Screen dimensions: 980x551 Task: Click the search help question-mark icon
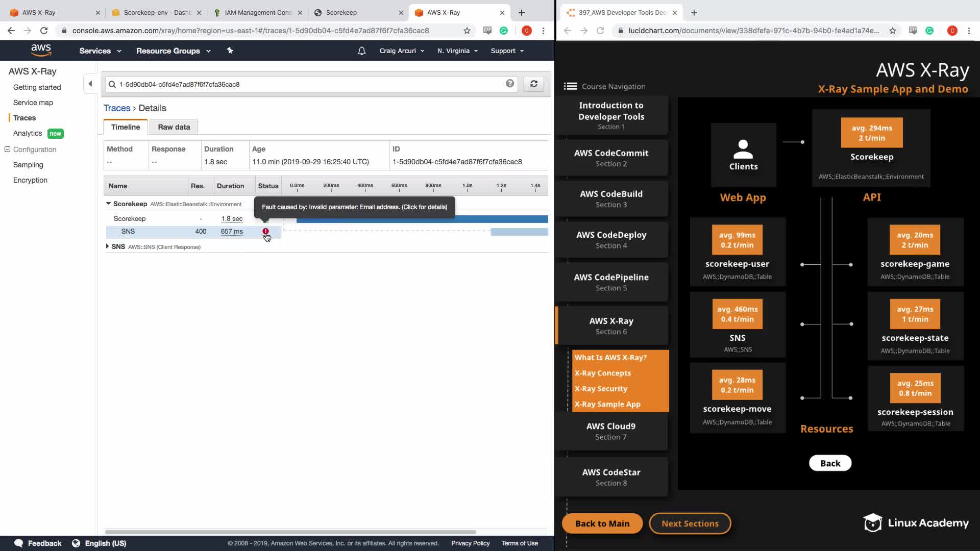509,84
